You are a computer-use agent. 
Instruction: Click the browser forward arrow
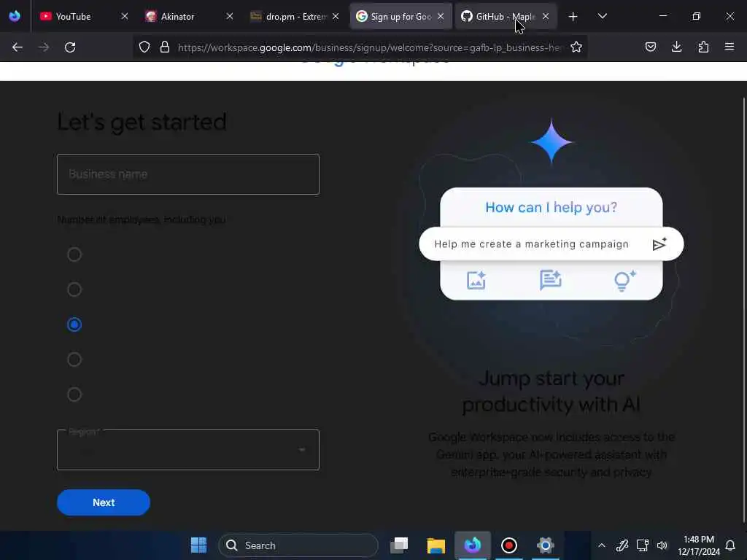pos(43,47)
